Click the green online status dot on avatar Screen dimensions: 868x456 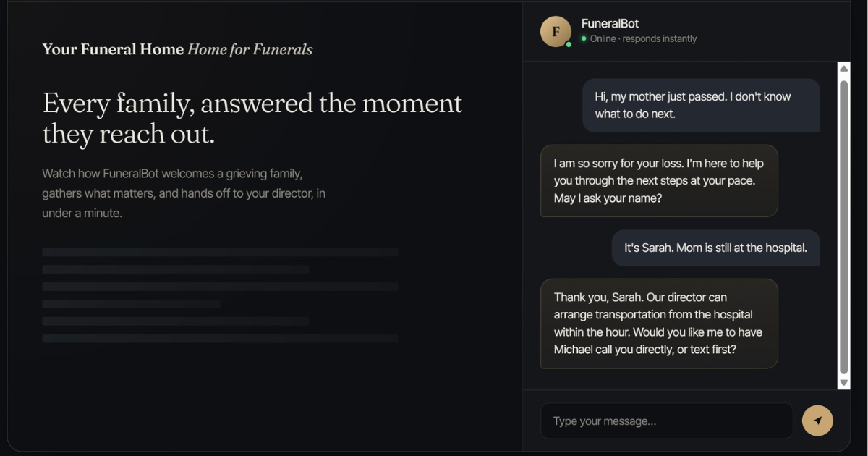[x=569, y=44]
